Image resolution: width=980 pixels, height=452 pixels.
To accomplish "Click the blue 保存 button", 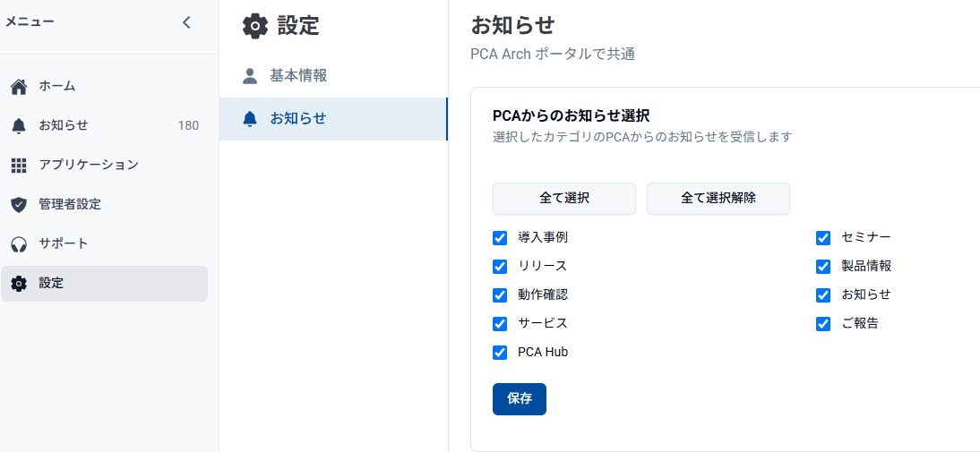I will [519, 399].
